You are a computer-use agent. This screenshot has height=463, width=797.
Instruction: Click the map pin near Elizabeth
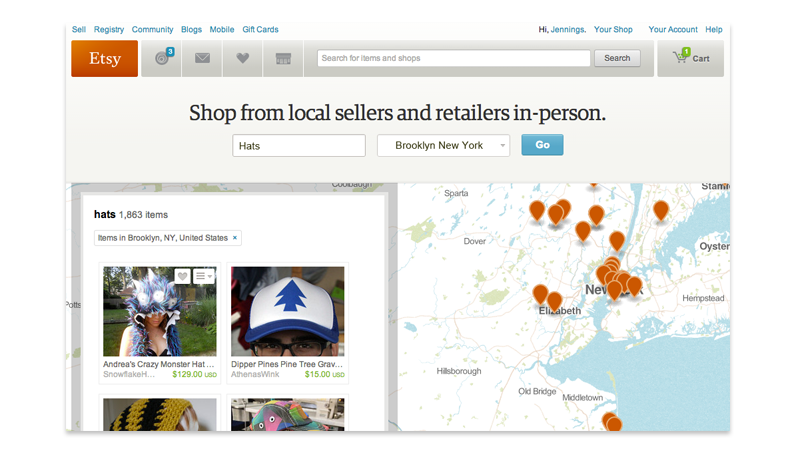click(555, 301)
